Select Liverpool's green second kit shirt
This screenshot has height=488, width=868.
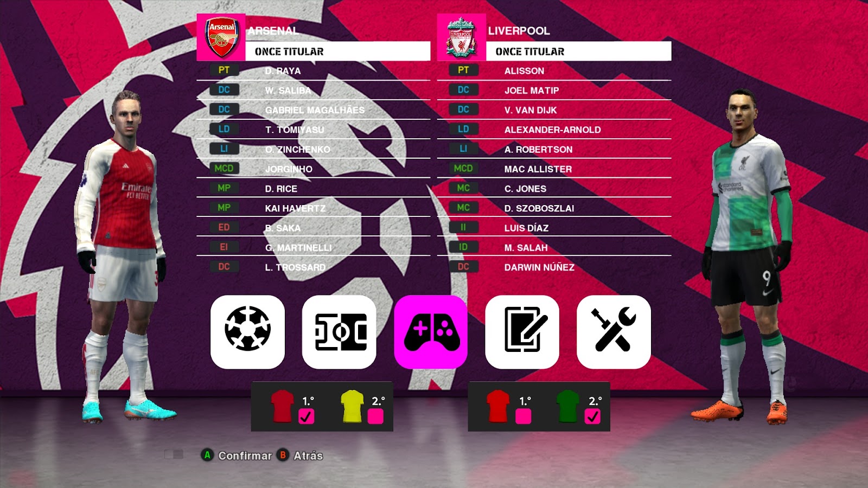[568, 406]
